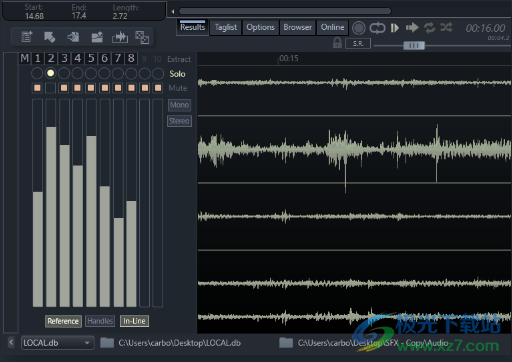Image resolution: width=512 pixels, height=362 pixels.
Task: Click the auto-advance arrow icon
Action: [x=412, y=28]
